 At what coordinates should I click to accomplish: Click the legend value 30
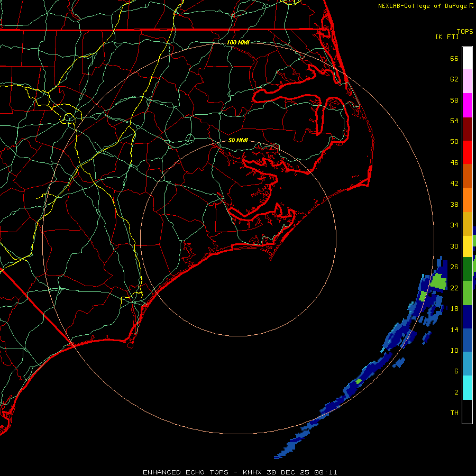(454, 246)
